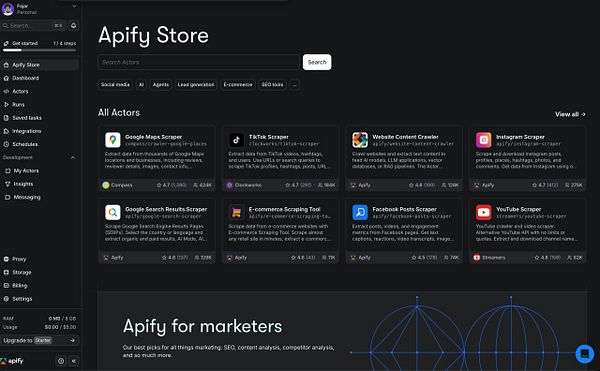This screenshot has width=600, height=371.
Task: Click the white Search button
Action: point(317,62)
